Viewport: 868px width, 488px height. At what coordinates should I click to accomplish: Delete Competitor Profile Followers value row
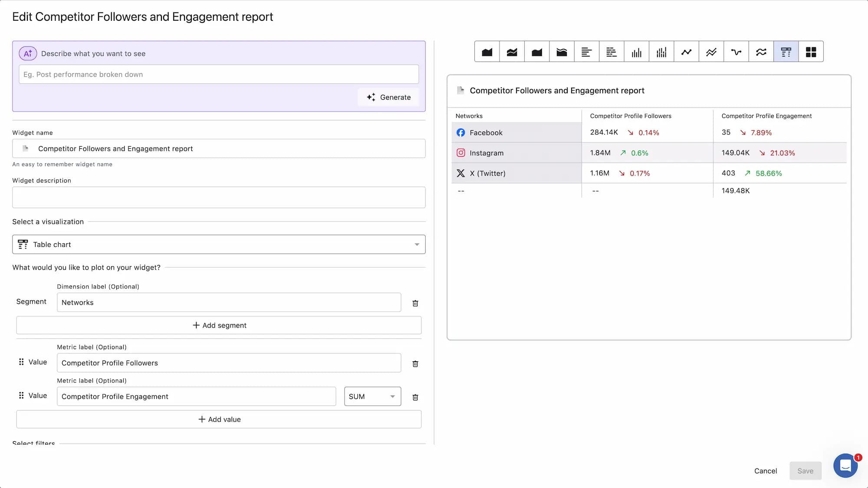click(415, 364)
